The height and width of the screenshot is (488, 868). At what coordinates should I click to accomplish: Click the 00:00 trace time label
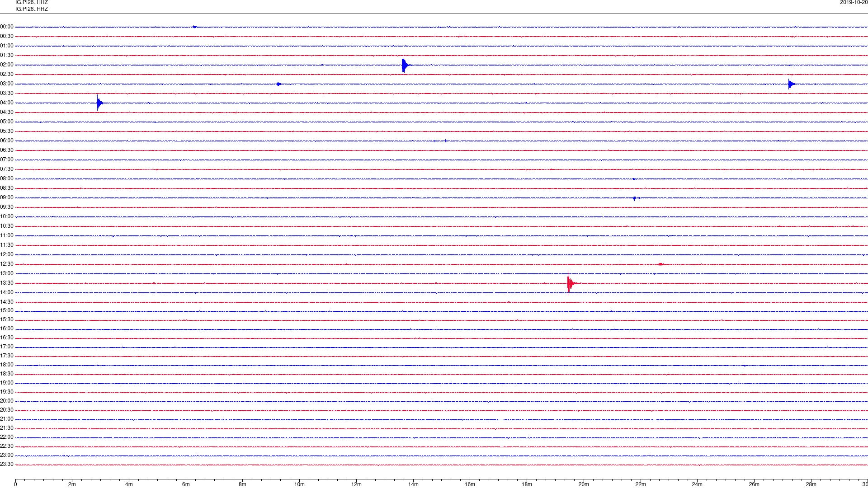[x=7, y=27]
